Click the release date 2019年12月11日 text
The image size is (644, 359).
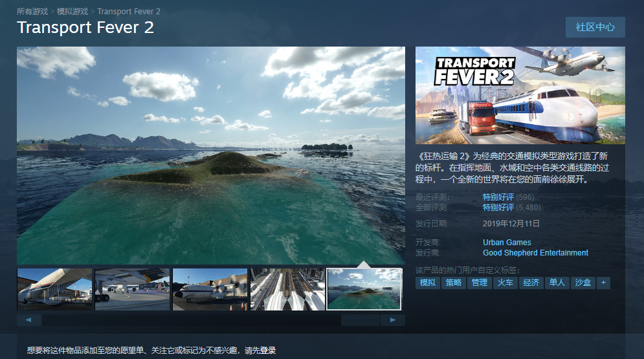[511, 224]
